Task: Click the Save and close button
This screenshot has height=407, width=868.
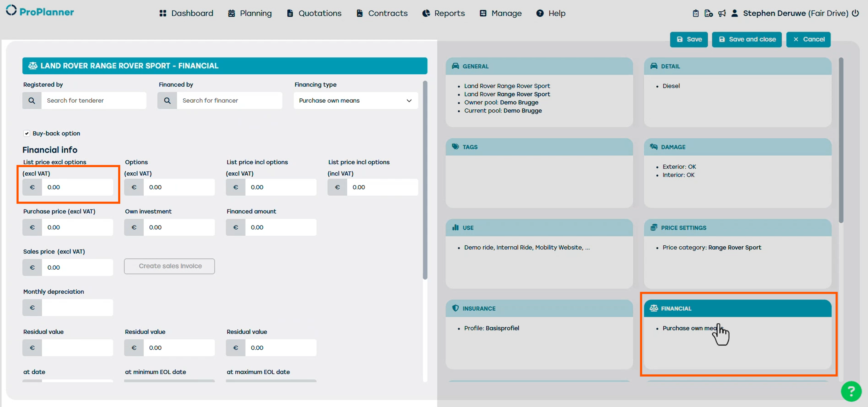Action: (747, 39)
